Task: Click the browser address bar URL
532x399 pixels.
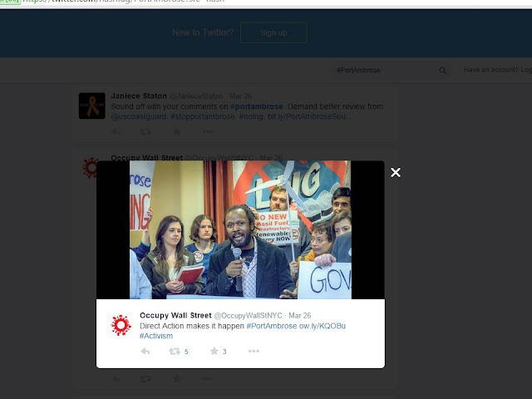Action: [x=124, y=1]
